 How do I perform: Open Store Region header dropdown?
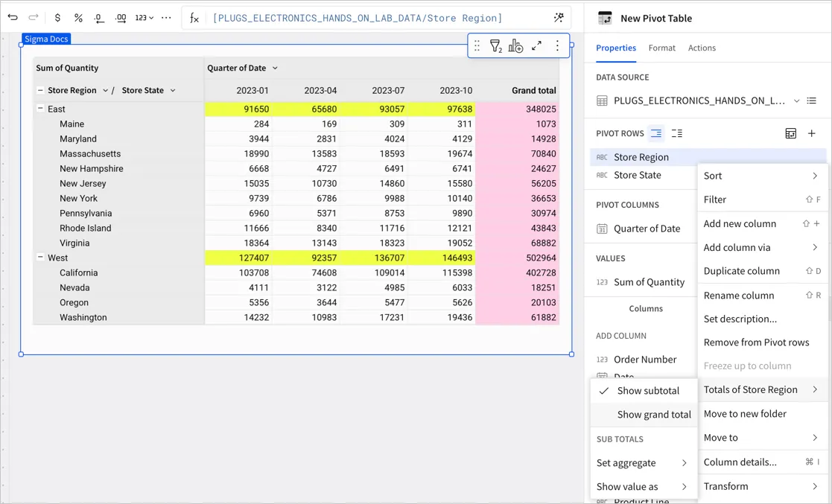(105, 91)
